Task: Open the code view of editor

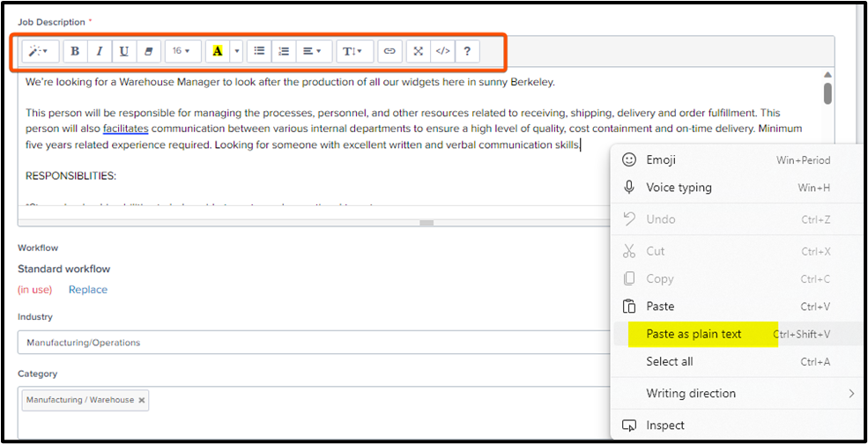Action: (442, 51)
